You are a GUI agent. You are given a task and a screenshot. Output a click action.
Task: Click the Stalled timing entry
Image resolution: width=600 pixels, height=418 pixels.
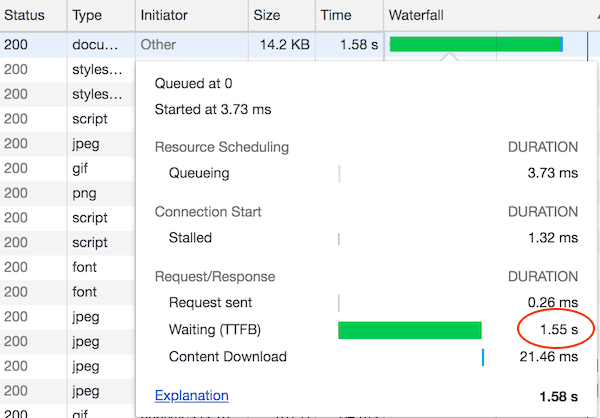click(x=190, y=238)
